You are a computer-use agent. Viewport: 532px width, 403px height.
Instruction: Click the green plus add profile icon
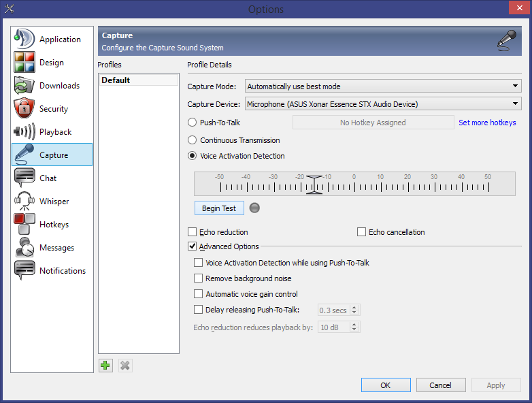pyautogui.click(x=105, y=366)
